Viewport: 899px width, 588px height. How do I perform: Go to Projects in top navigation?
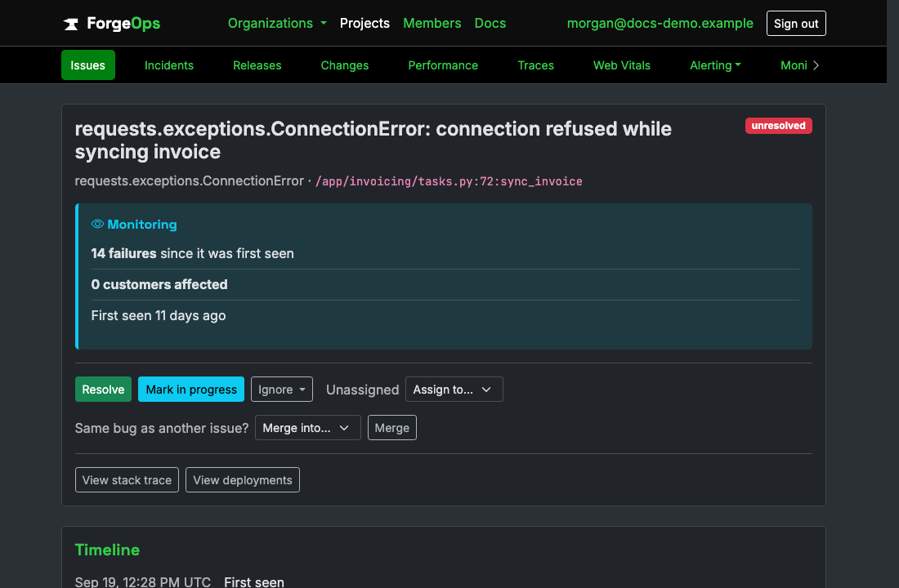(x=365, y=24)
